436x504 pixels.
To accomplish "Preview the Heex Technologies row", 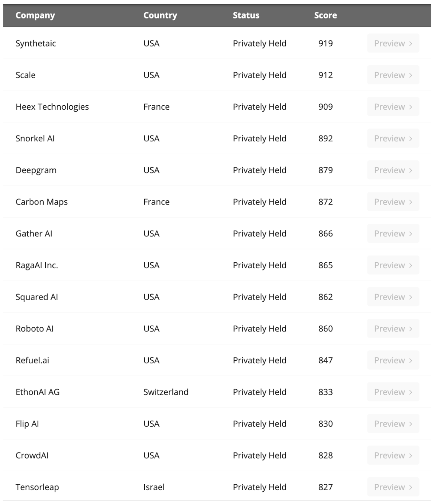I will click(x=393, y=107).
